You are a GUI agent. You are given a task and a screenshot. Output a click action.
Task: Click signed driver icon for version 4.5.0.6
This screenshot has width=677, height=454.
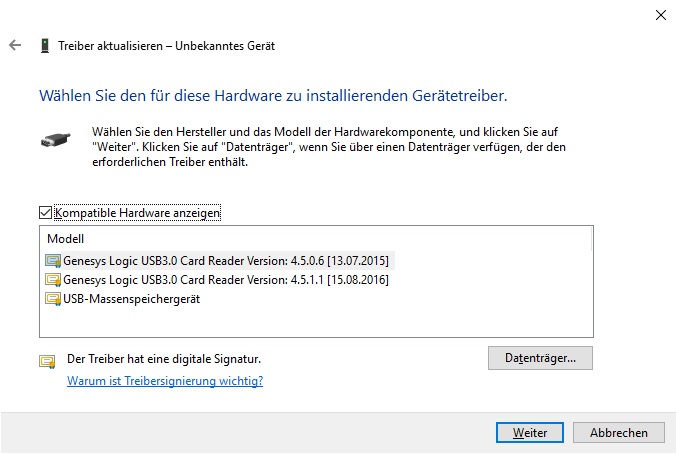pyautogui.click(x=53, y=261)
